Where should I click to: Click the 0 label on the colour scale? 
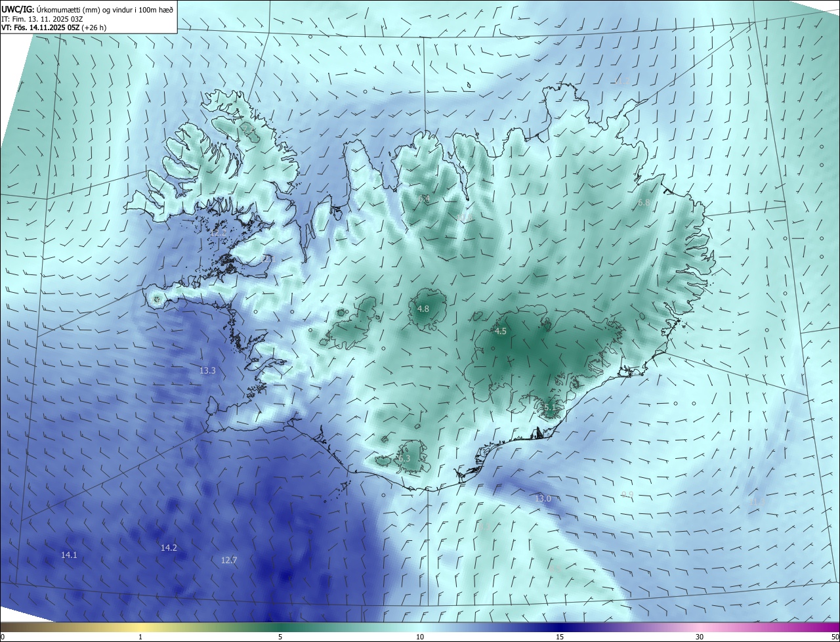point(3,637)
